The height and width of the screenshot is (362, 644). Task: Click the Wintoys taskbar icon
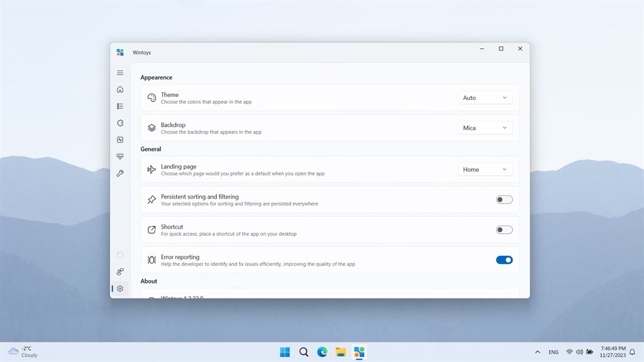359,352
